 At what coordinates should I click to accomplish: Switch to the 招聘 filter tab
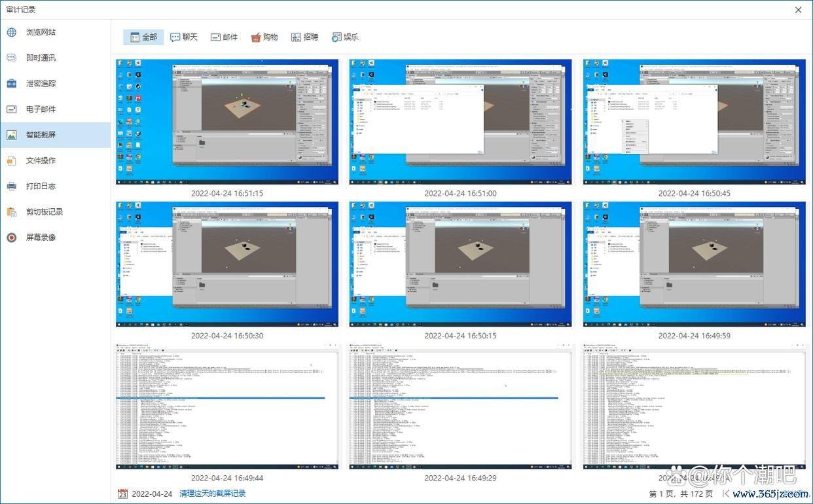pos(305,37)
